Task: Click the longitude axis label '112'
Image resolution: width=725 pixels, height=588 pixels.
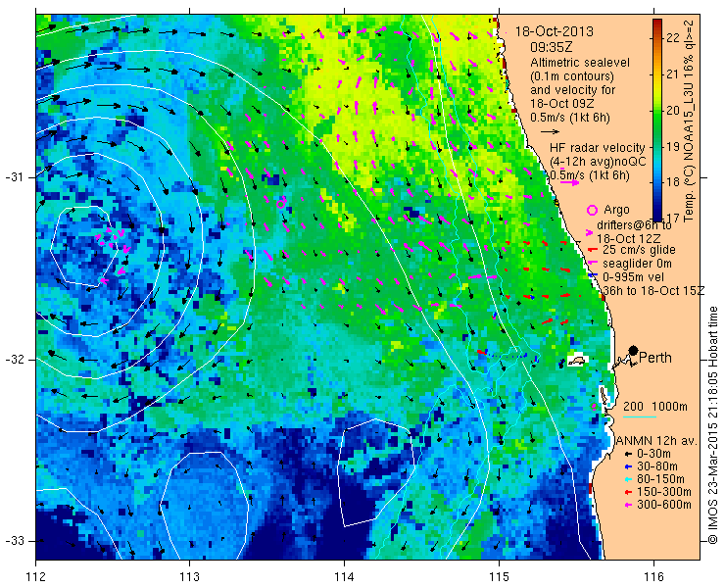Action: click(35, 577)
